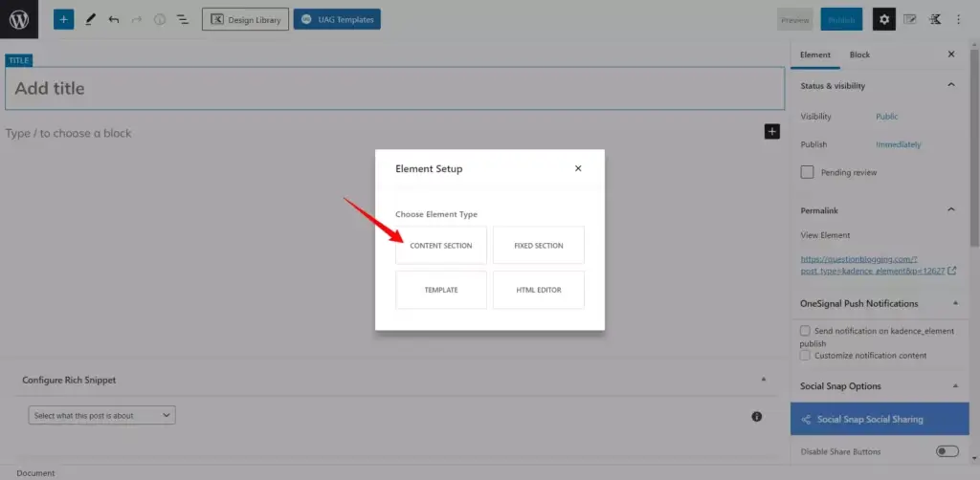Image resolution: width=980 pixels, height=480 pixels.
Task: Toggle the Disable Share Buttons switch
Action: [x=947, y=451]
